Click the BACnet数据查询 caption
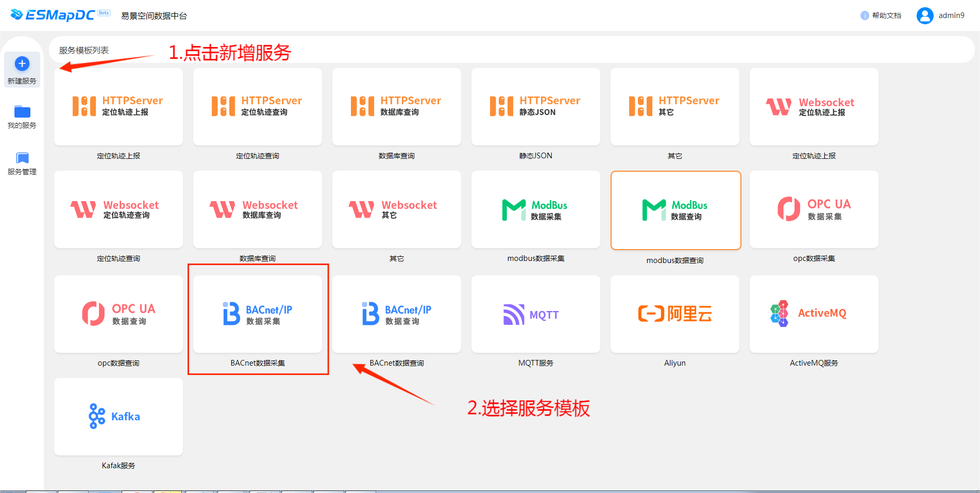The image size is (980, 493). [397, 363]
